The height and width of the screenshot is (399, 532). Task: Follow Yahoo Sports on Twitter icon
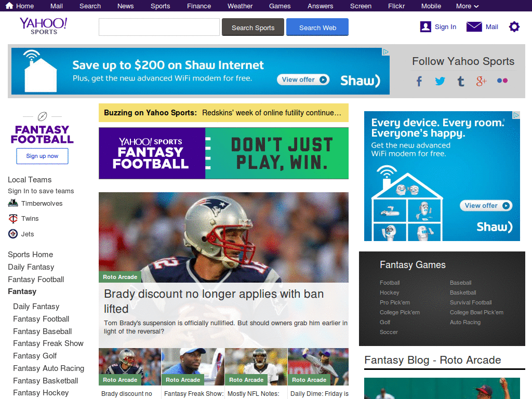[x=440, y=81]
